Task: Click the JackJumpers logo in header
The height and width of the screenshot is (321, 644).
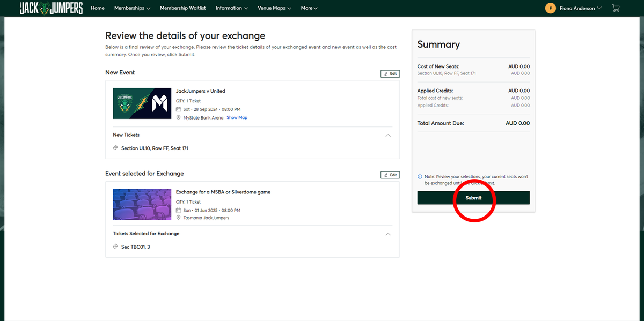Action: click(51, 8)
